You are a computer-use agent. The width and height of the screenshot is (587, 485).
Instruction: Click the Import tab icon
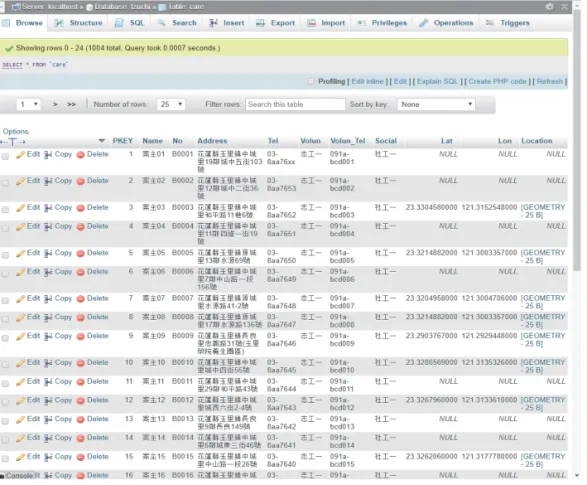coord(311,23)
